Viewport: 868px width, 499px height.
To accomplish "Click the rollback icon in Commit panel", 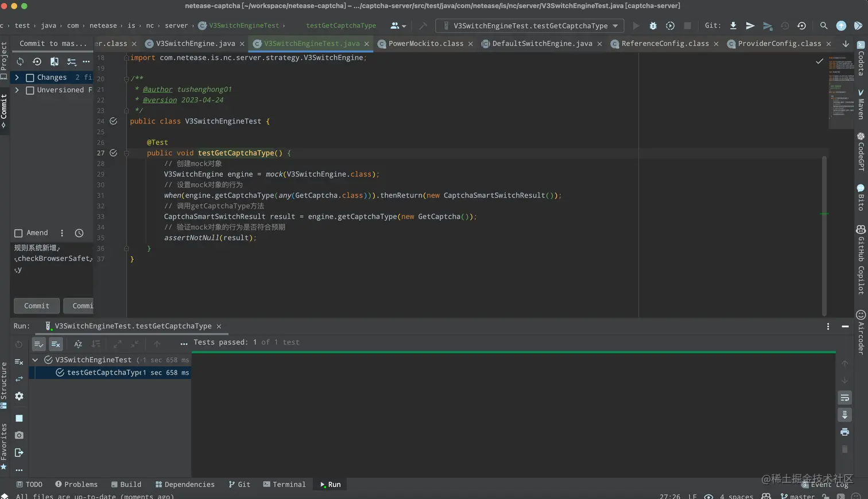I will coord(37,61).
